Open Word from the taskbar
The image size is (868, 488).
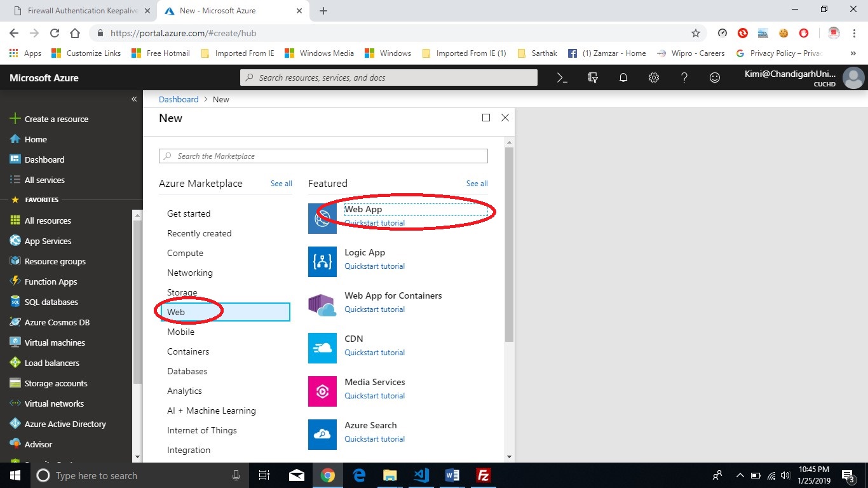pos(452,475)
